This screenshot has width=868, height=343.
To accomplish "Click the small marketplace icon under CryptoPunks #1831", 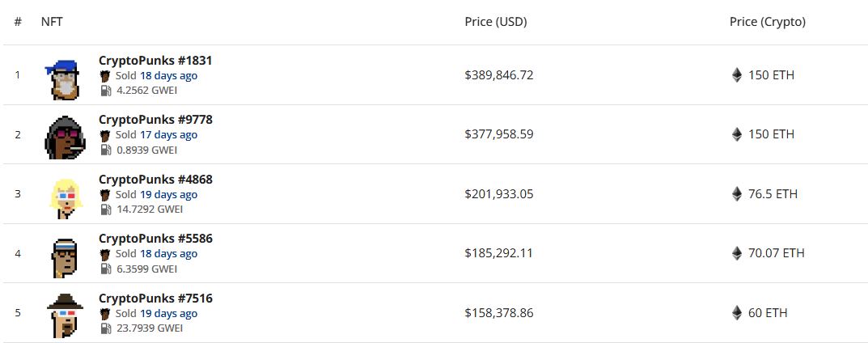I will coord(105,76).
